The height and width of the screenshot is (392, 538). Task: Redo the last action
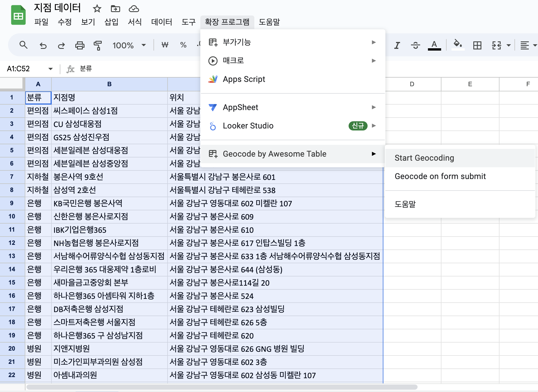coord(61,45)
